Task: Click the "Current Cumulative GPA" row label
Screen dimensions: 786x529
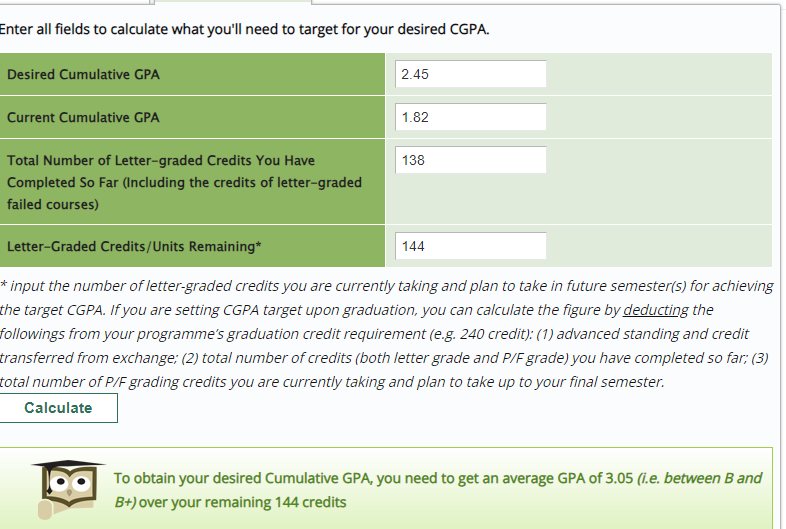Action: (x=83, y=118)
